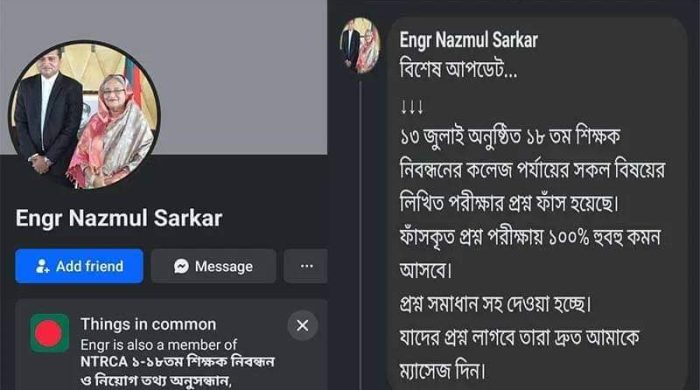This screenshot has height=390, width=700.
Task: Click the author name above the post text
Action: pyautogui.click(x=468, y=40)
